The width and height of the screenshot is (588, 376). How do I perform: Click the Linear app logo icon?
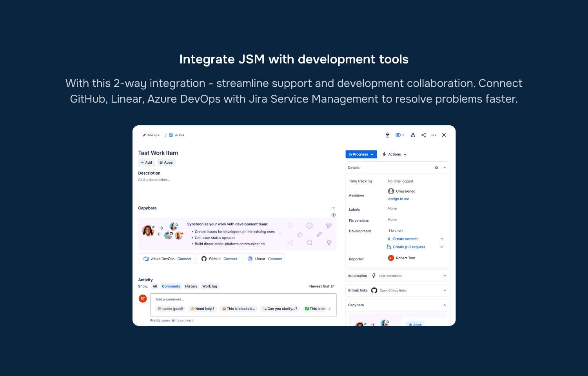coord(250,258)
